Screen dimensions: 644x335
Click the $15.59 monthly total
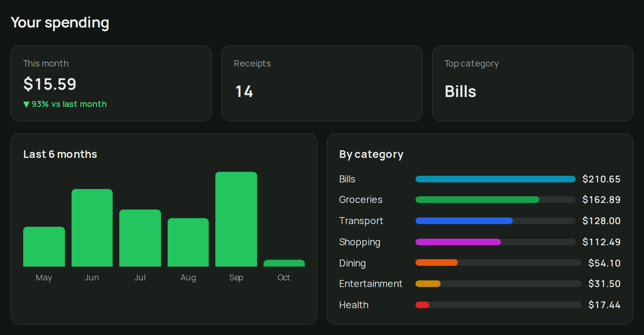click(x=50, y=84)
